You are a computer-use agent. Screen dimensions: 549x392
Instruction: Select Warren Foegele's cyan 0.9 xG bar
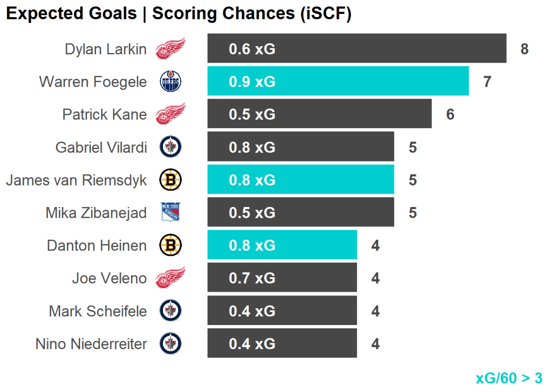pos(338,82)
